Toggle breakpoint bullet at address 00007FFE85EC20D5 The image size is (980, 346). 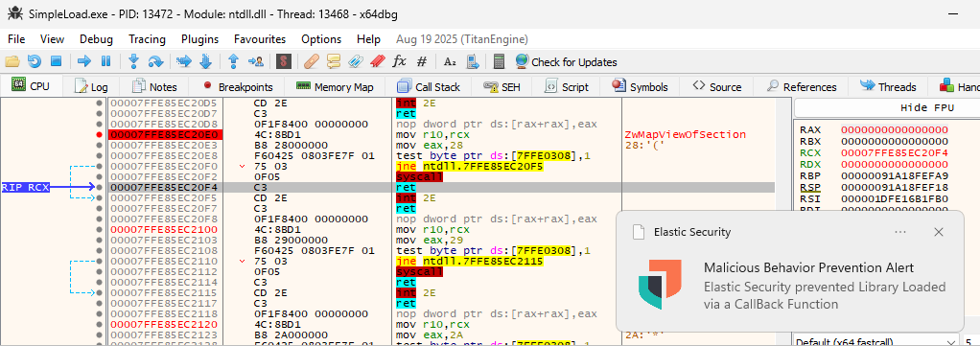(x=100, y=103)
